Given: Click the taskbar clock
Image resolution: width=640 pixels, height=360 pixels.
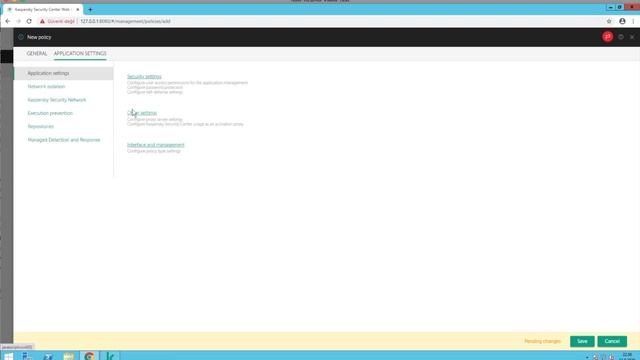Looking at the screenshot, I should [x=627, y=356].
